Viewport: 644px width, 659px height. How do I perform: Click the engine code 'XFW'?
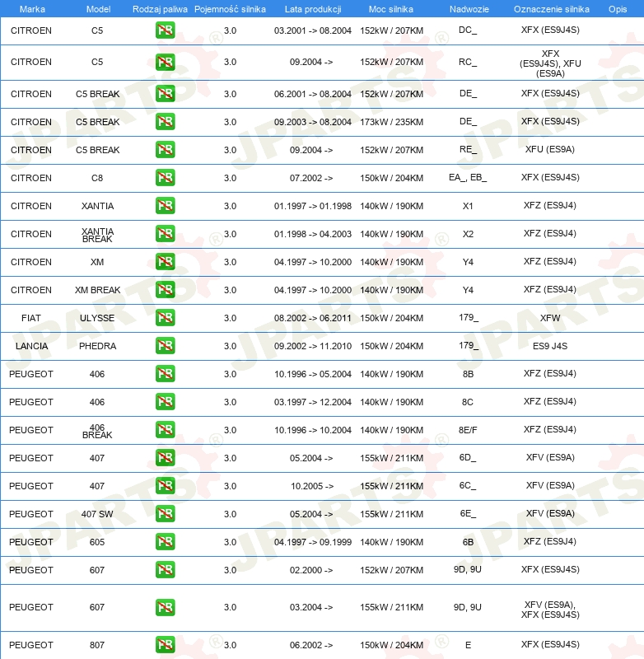tap(550, 318)
